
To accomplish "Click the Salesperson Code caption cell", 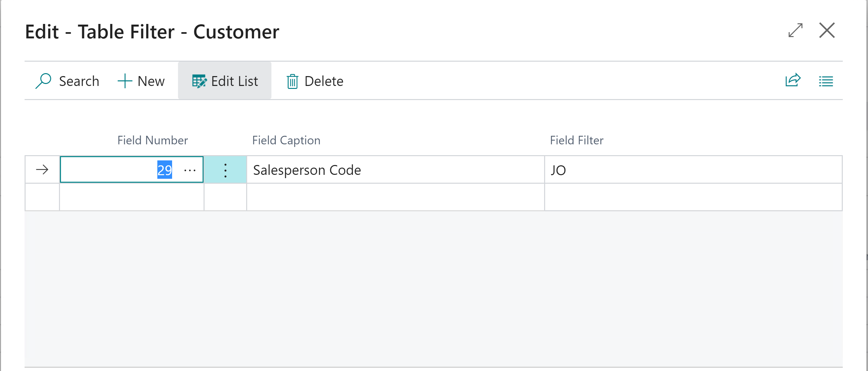I will click(x=306, y=170).
